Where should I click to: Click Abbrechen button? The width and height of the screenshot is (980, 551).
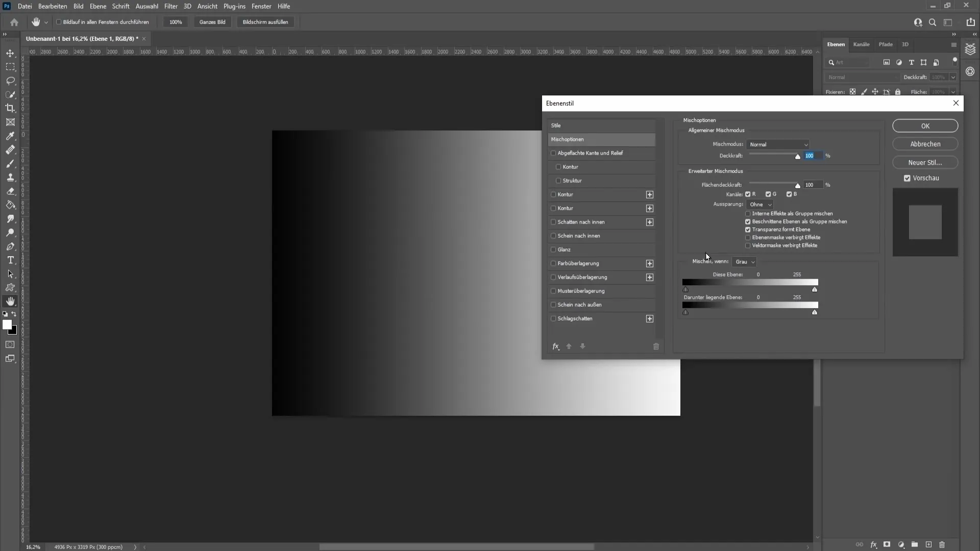click(925, 144)
